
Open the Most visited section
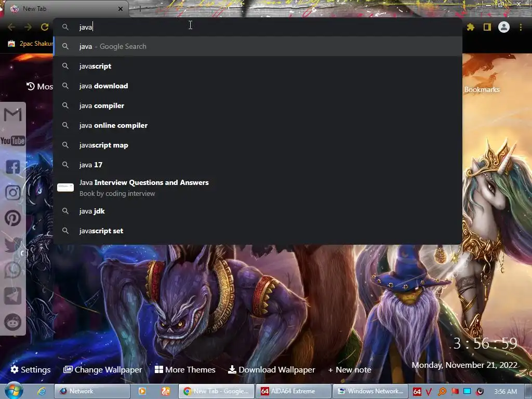(x=39, y=87)
